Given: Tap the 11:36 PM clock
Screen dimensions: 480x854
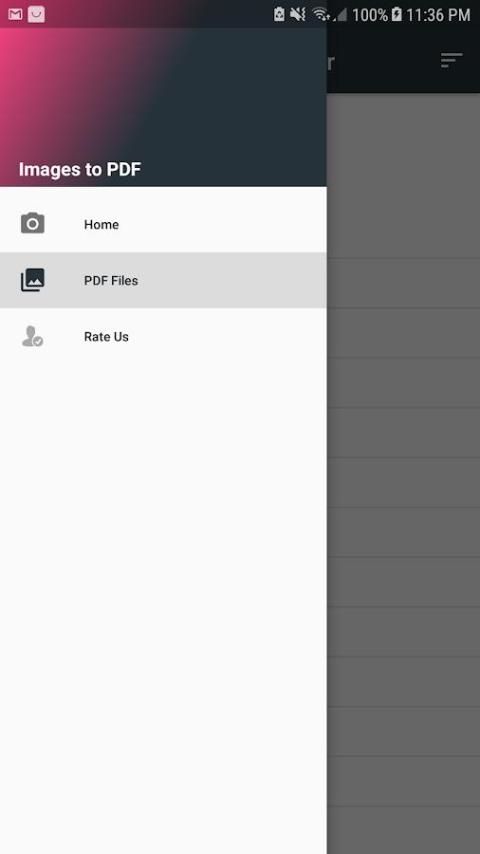Looking at the screenshot, I should pos(438,15).
